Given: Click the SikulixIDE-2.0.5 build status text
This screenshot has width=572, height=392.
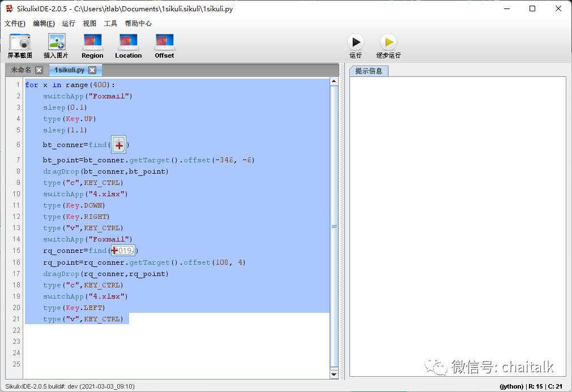Looking at the screenshot, I should click(70, 386).
